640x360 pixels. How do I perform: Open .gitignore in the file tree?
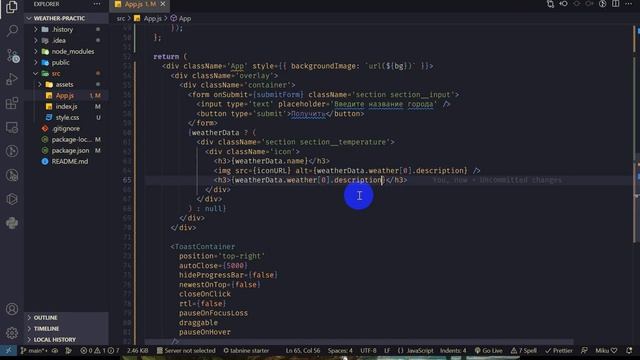66,129
